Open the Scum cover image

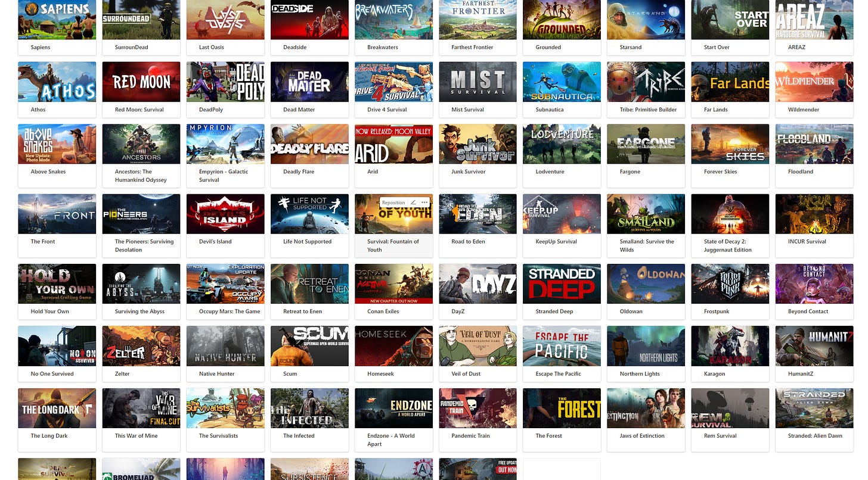[x=309, y=346]
